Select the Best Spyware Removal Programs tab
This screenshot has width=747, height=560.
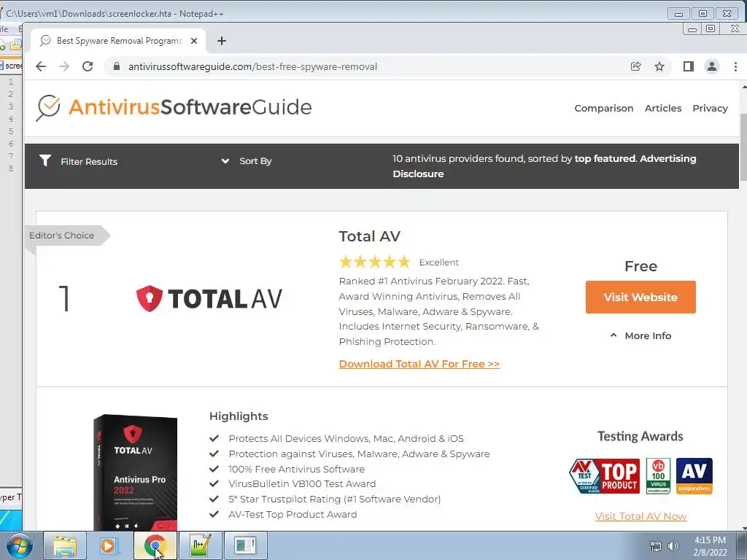pos(119,41)
